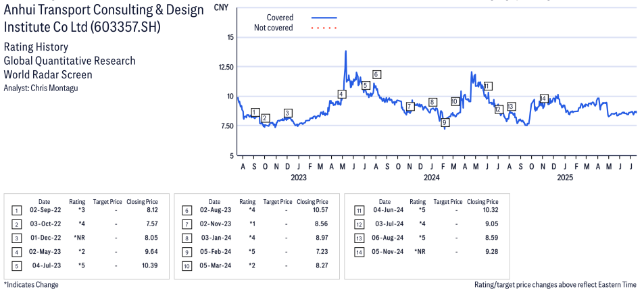Click the blue Covered legend line
Screen dimensions: 644x289
point(324,18)
